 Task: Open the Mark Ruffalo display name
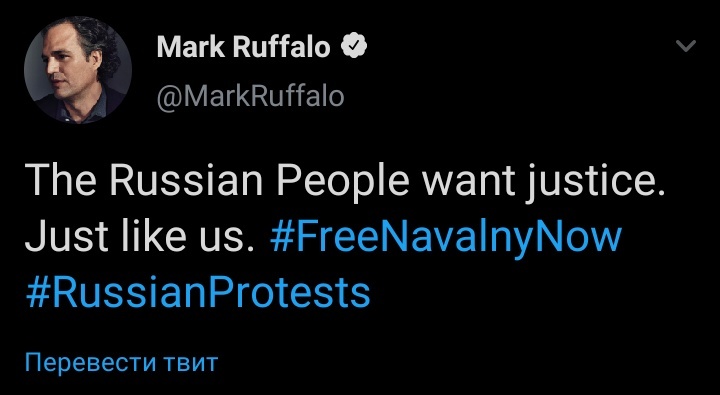click(243, 47)
